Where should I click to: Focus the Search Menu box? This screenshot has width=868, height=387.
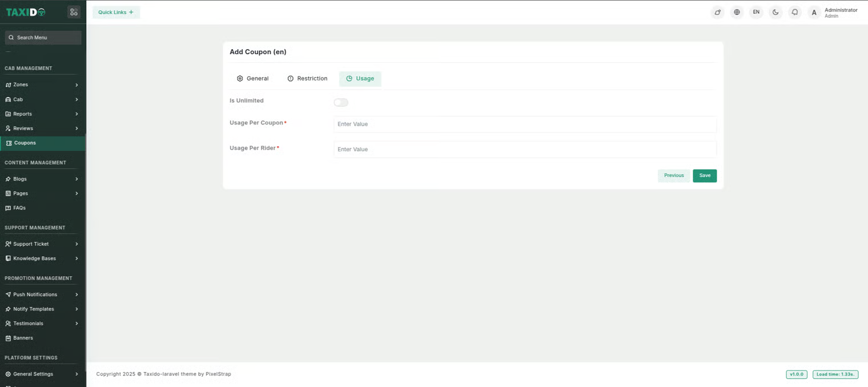pos(43,38)
